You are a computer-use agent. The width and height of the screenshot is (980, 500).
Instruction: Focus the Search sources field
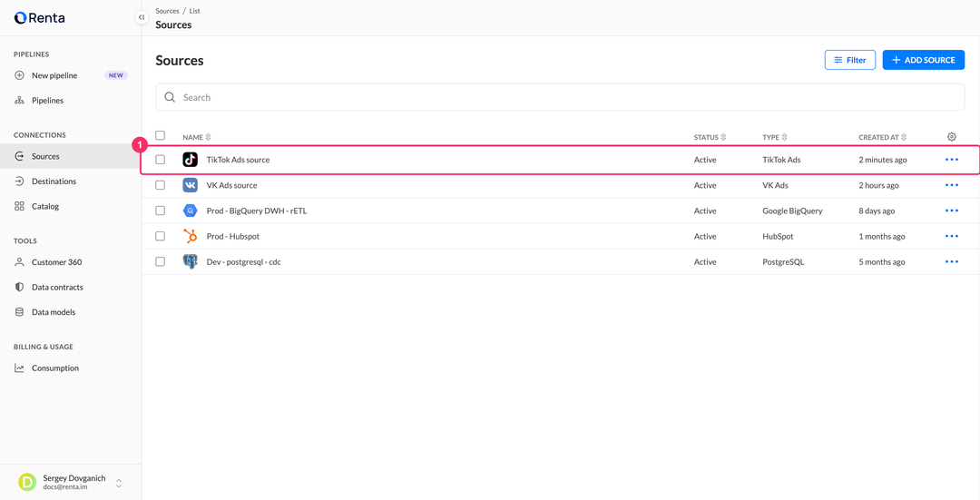point(560,97)
